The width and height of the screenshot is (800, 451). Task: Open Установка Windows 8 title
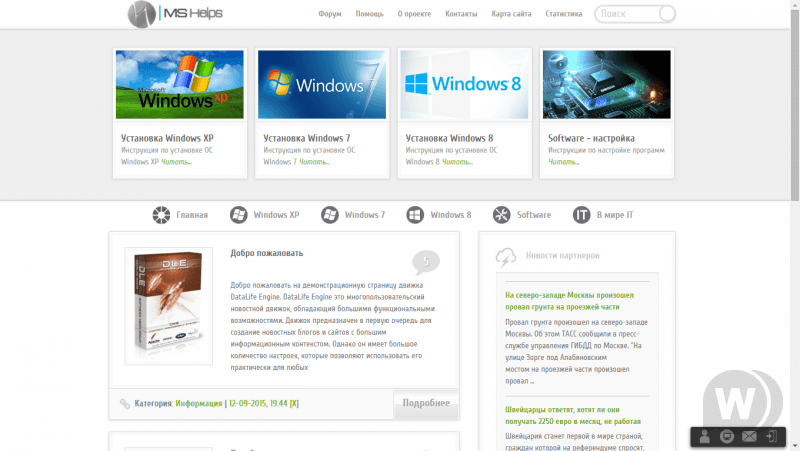point(449,138)
